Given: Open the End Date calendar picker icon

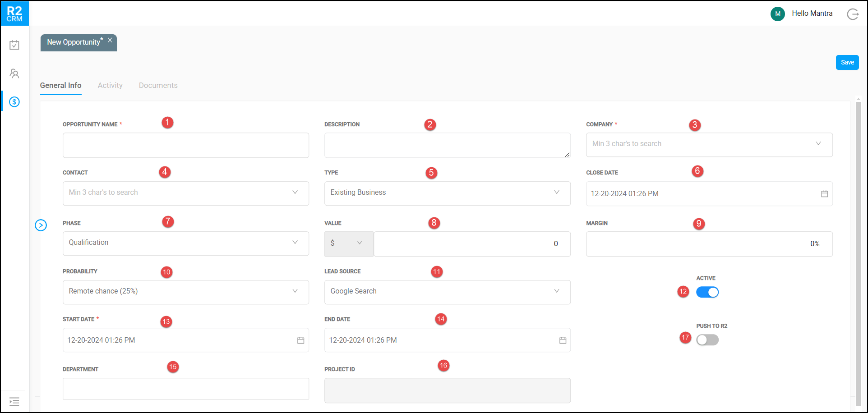Looking at the screenshot, I should pos(563,340).
